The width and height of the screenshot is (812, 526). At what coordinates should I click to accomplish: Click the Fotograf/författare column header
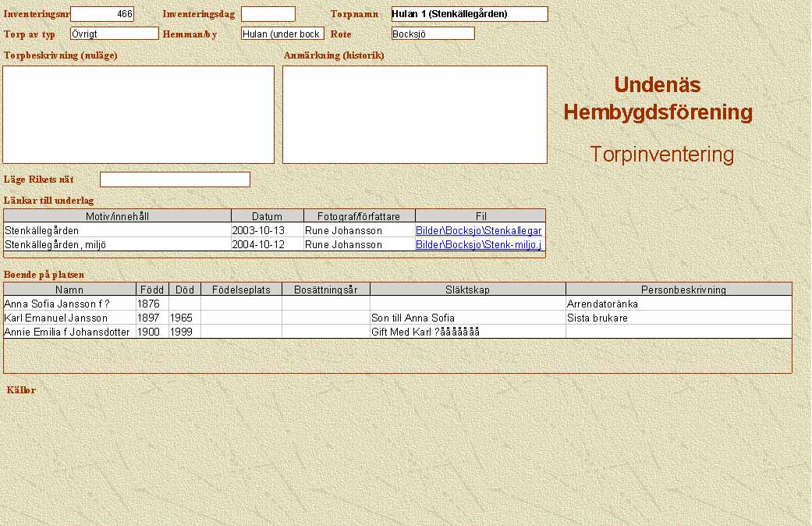(x=359, y=216)
